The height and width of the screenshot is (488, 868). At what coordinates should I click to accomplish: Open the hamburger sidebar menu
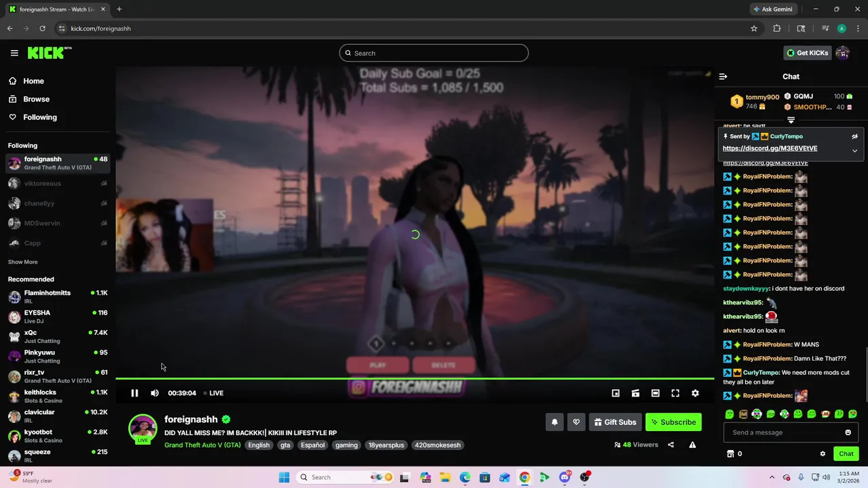click(14, 53)
